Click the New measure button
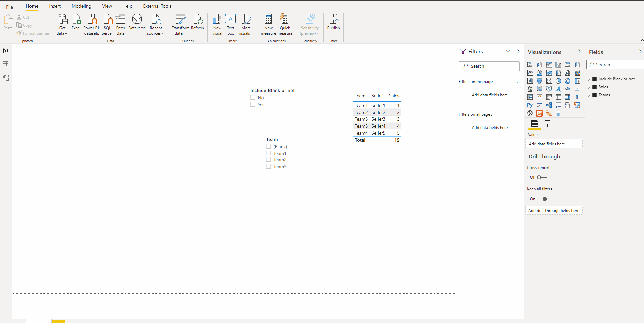This screenshot has width=644, height=323. pyautogui.click(x=269, y=25)
